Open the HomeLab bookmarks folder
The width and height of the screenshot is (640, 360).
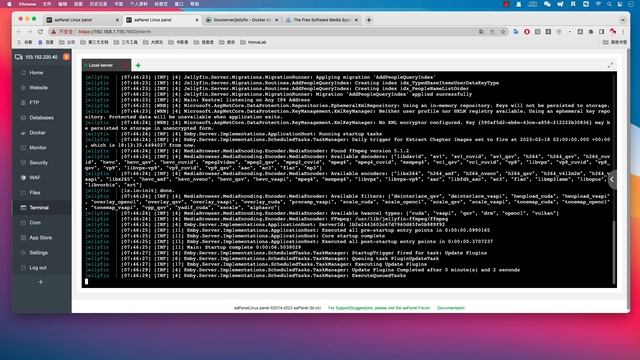coord(253,42)
